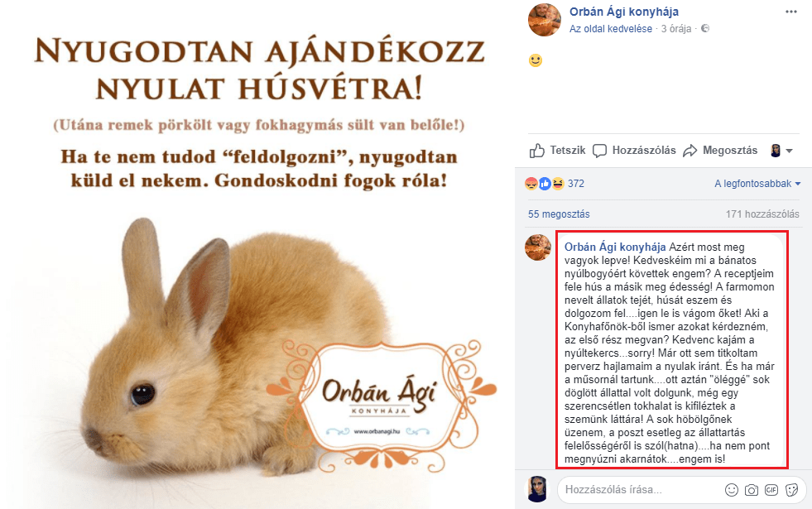Attach a photo via camera icon
The image size is (812, 509).
tap(752, 490)
